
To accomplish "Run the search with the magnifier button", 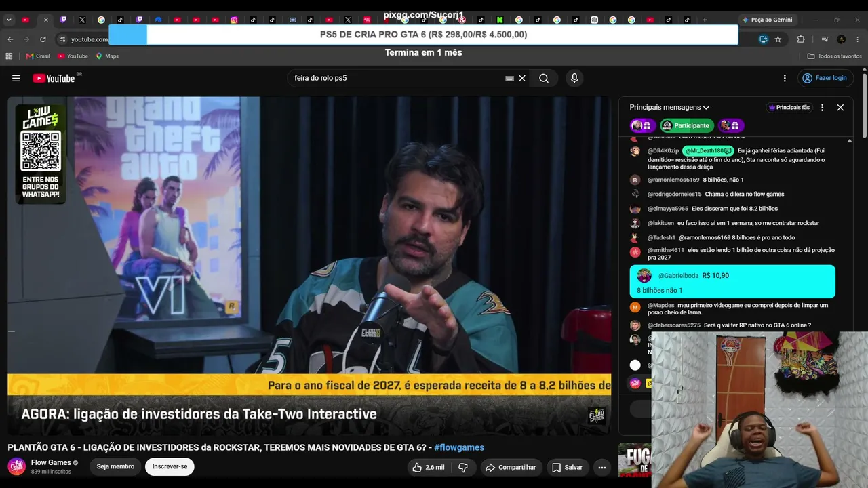I will pyautogui.click(x=544, y=78).
